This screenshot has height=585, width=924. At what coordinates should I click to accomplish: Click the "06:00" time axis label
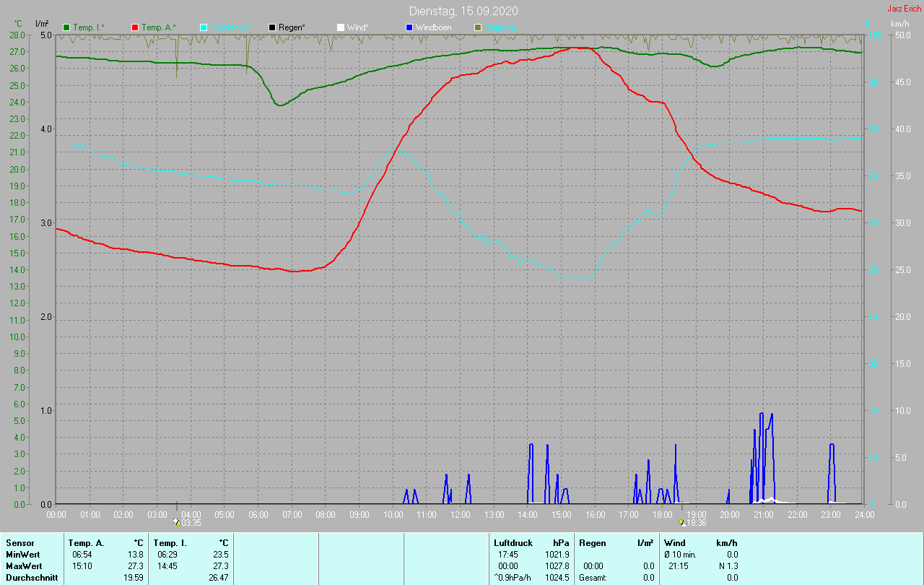coord(258,515)
